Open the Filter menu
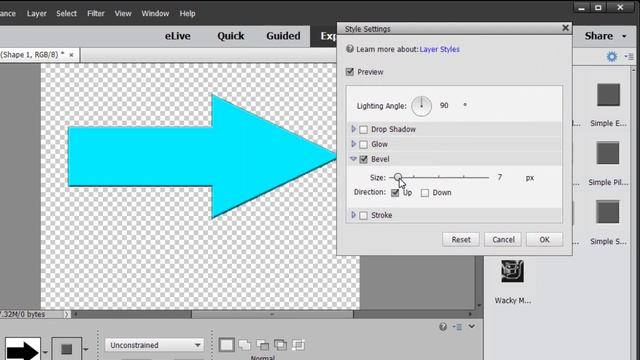The height and width of the screenshot is (360, 640). (x=96, y=13)
